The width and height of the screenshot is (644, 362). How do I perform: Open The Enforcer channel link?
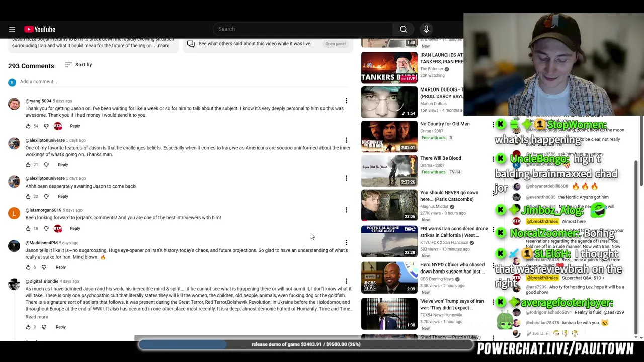click(x=432, y=69)
